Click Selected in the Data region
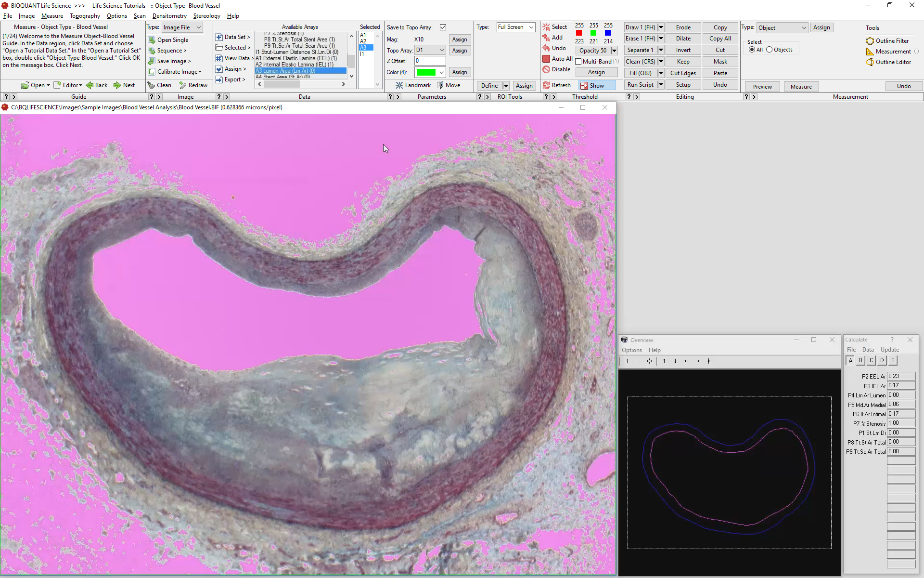 233,48
